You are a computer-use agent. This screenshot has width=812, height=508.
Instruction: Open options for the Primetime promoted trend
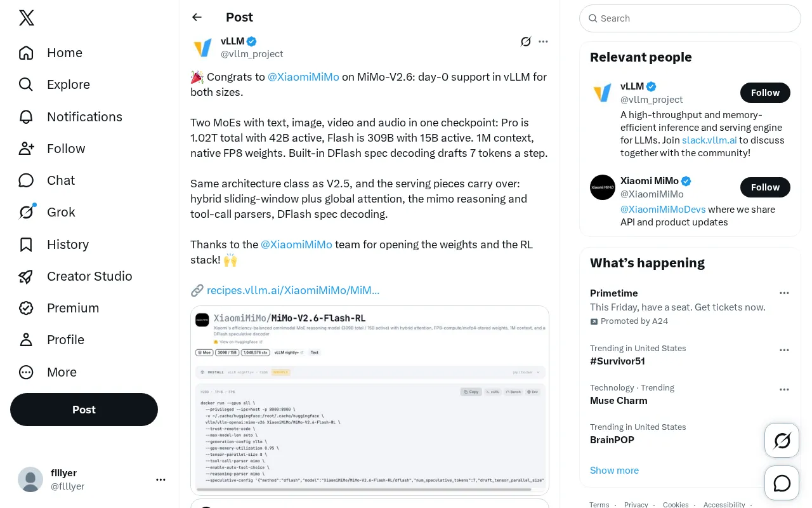(785, 293)
